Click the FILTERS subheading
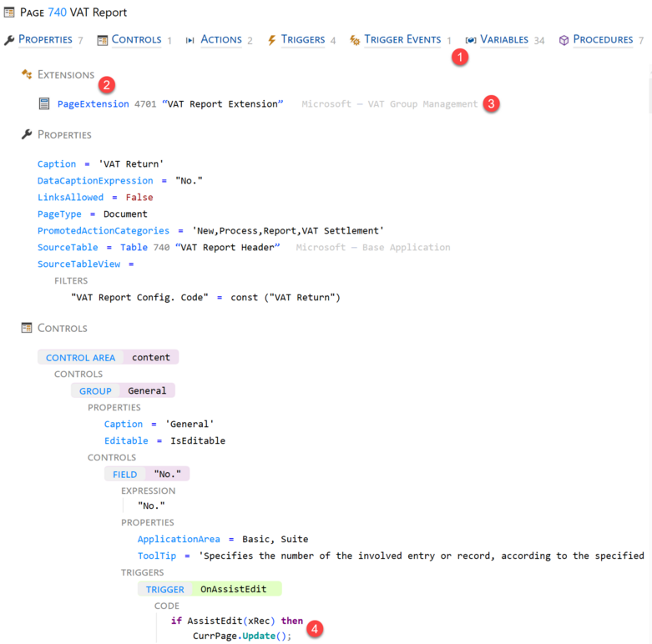652x644 pixels. point(71,281)
